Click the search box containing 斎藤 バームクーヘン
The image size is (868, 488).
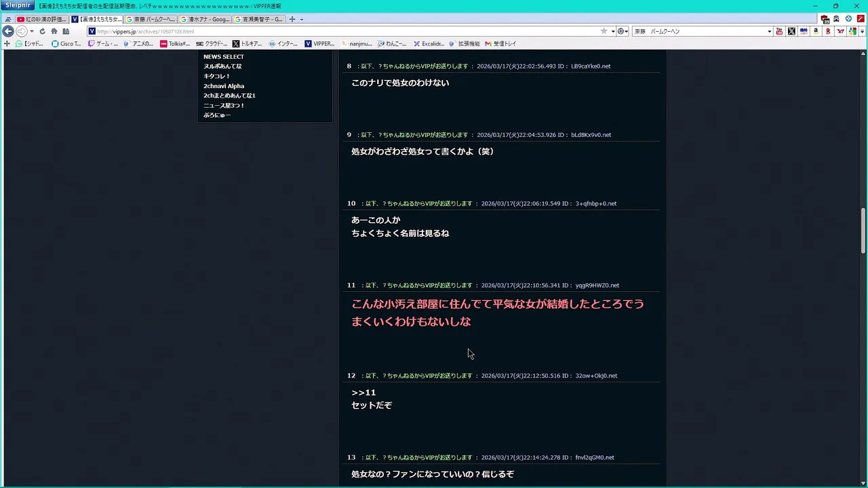click(x=702, y=31)
